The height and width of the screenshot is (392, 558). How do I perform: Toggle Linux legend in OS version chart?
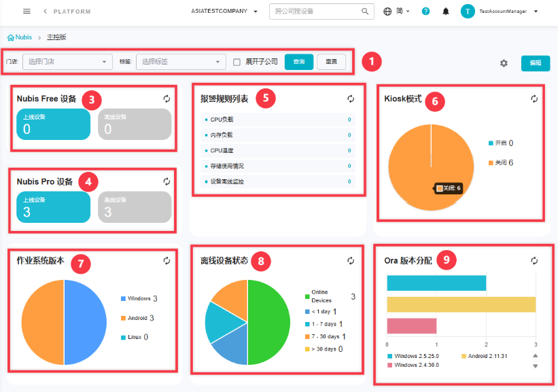pyautogui.click(x=135, y=337)
